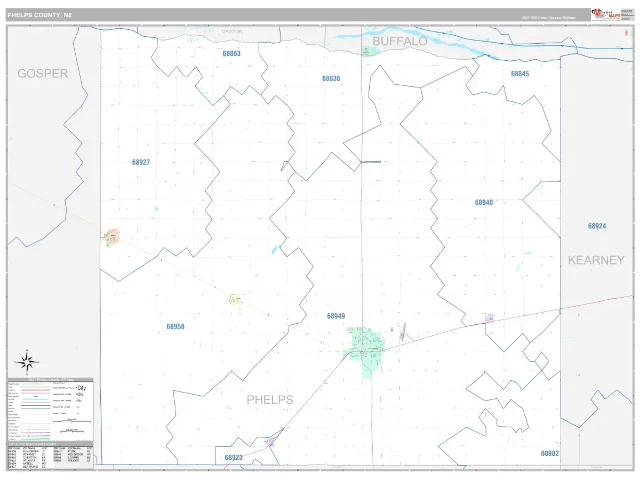Click the BUFFALO county name
This screenshot has height=480, width=640.
pyautogui.click(x=400, y=41)
